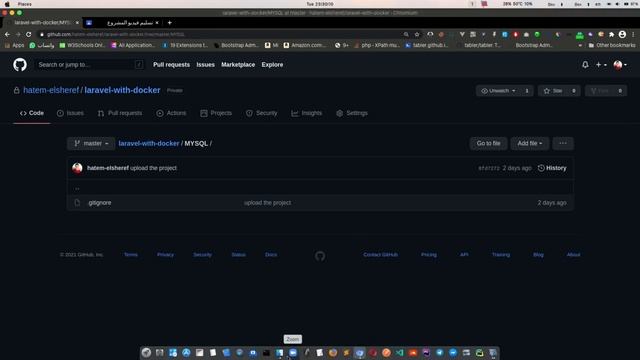
Task: Open the upload the project commit header
Action: (x=154, y=168)
